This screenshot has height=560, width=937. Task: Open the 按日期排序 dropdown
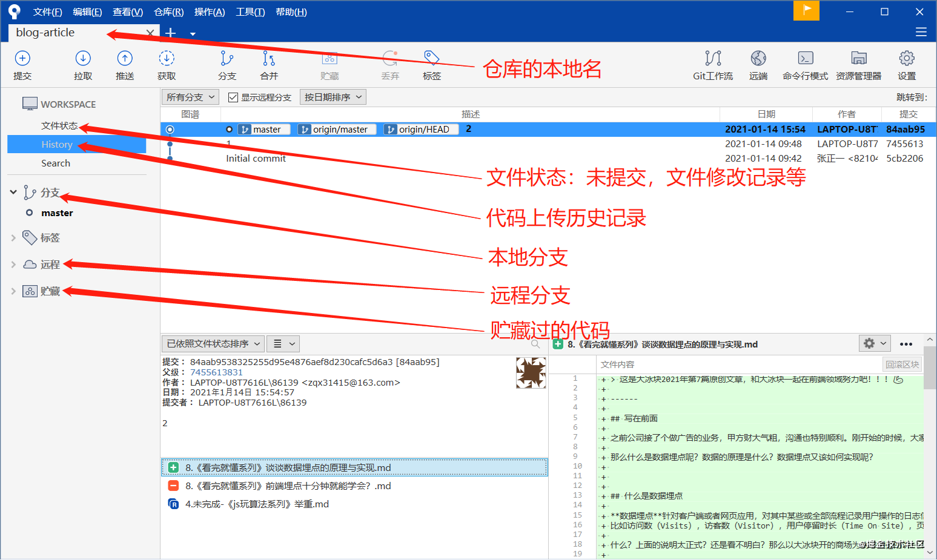pos(333,97)
